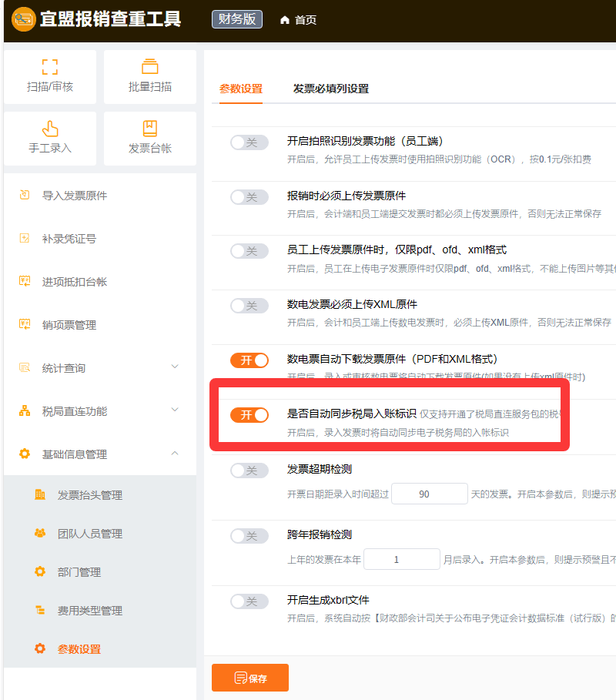Open 进项抵扣台帐 in sidebar
Screen dimensions: 616x700
pyautogui.click(x=74, y=282)
